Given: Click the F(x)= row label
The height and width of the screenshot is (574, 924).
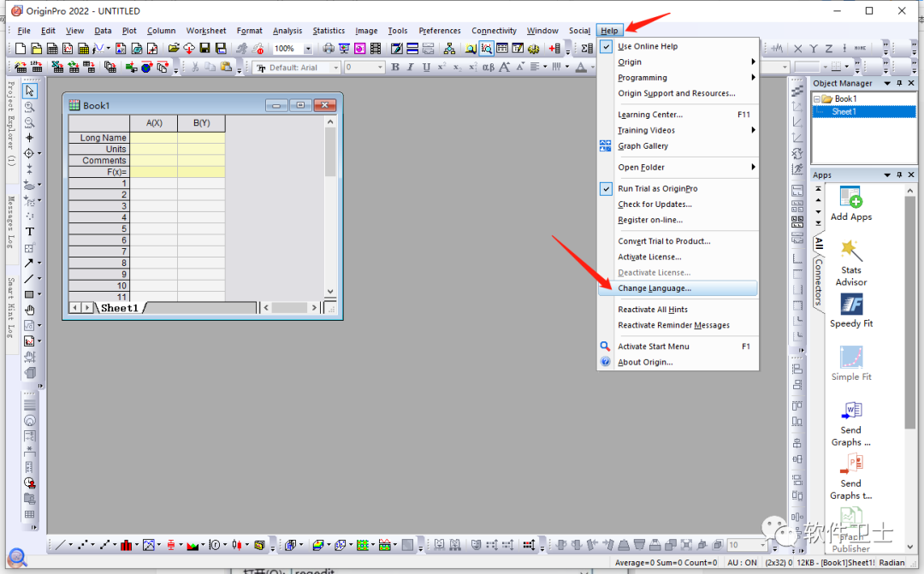Looking at the screenshot, I should 99,171.
